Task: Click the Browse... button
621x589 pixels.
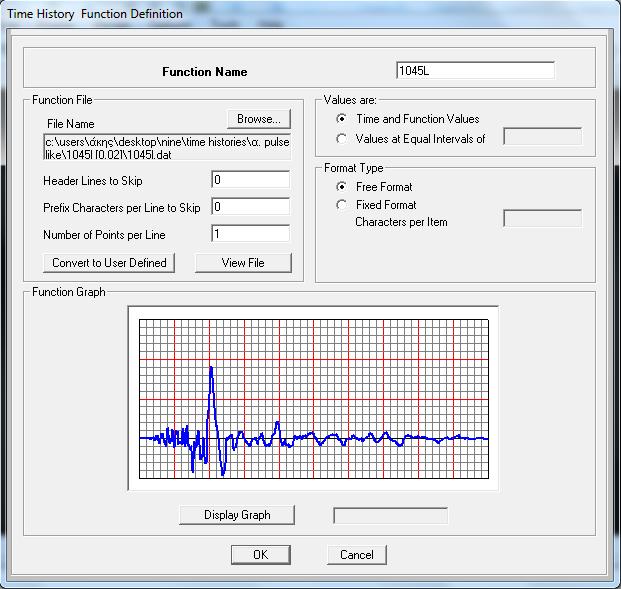Action: (259, 119)
